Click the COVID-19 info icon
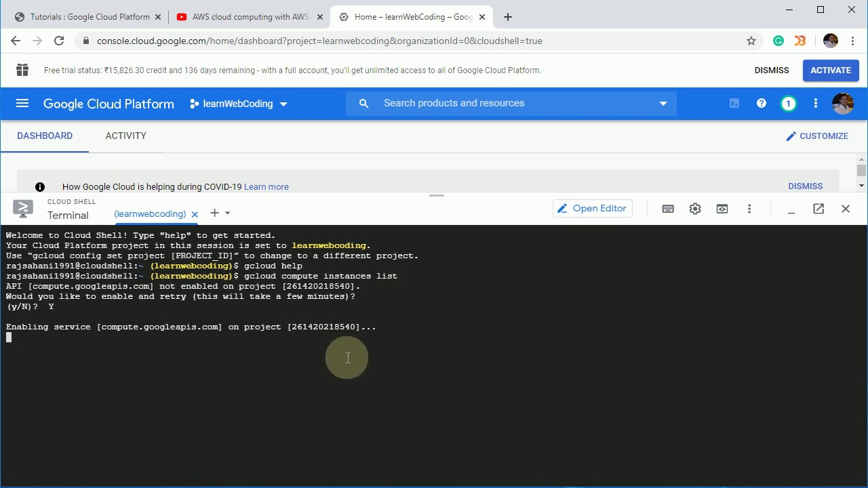The height and width of the screenshot is (488, 868). (x=40, y=187)
